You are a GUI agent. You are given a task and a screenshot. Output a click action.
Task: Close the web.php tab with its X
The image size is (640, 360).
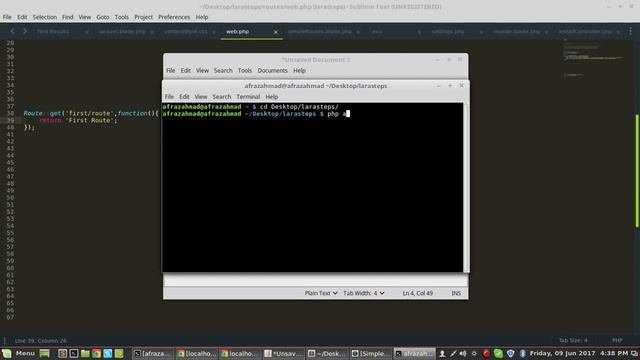tap(276, 32)
